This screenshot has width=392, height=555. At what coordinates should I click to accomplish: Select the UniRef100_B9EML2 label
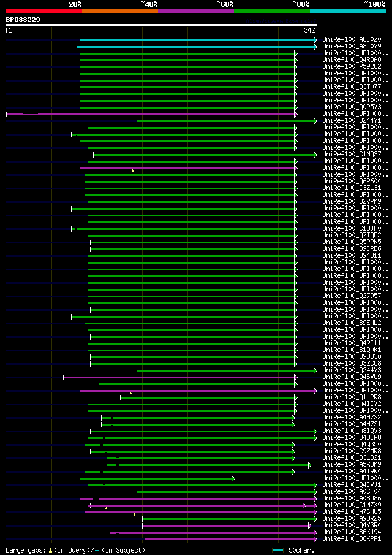[352, 323]
